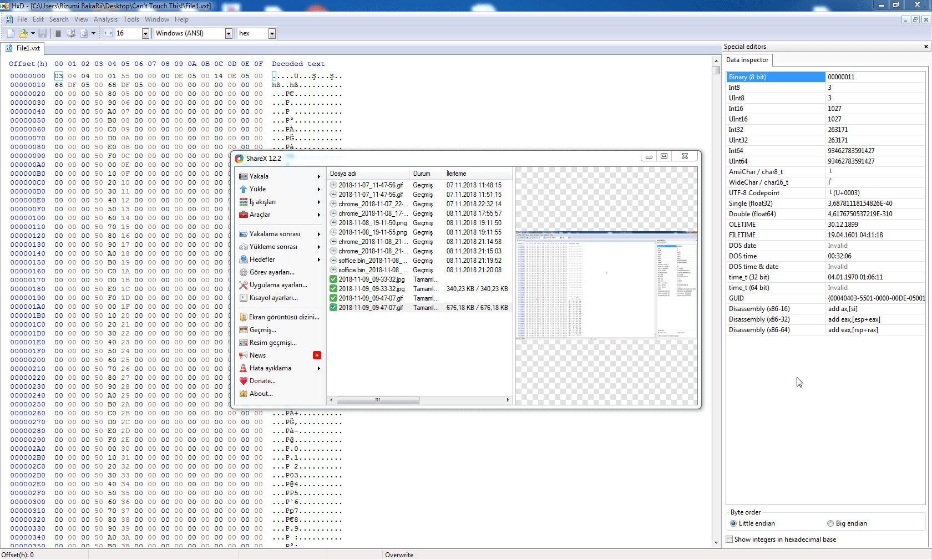Open the Analysis menu
Viewport: 932px width, 560px height.
105,19
